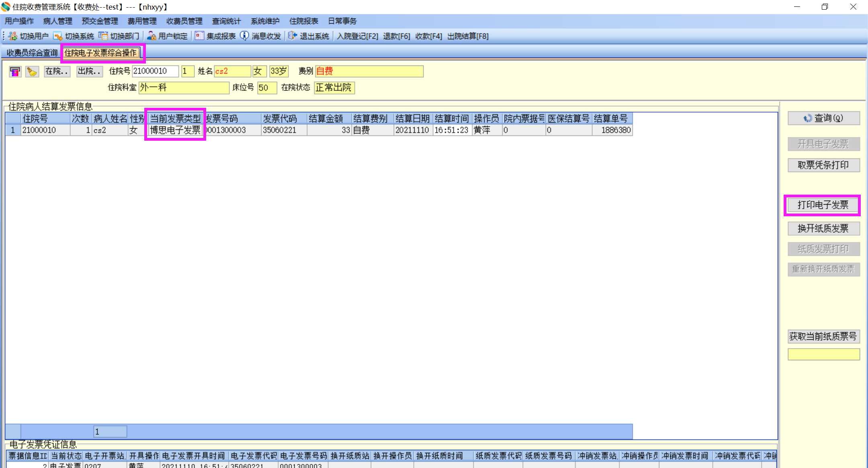Open the 出院.. patient picker
Screen dimensions: 868x468
(89, 72)
